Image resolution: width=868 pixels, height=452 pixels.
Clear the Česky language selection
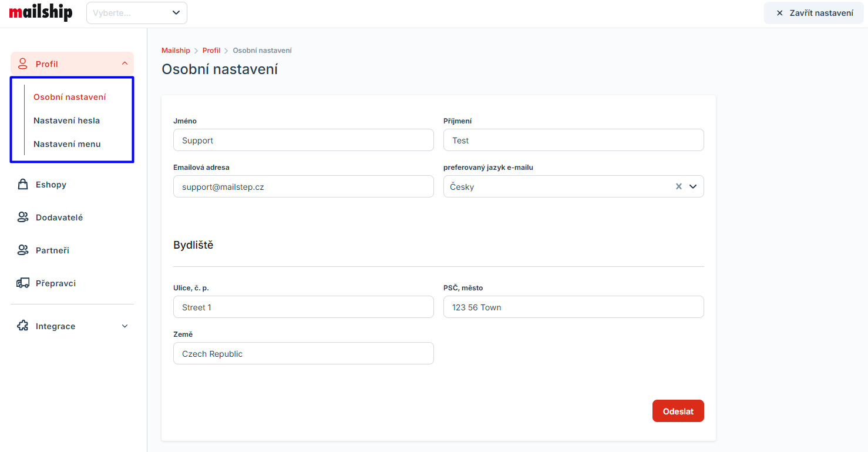678,186
